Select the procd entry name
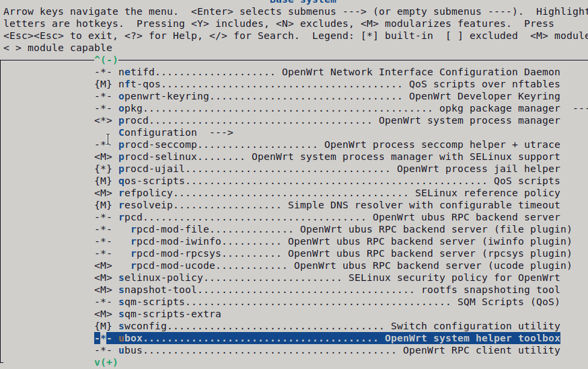Viewport: 588px width, 369px height. click(x=133, y=120)
